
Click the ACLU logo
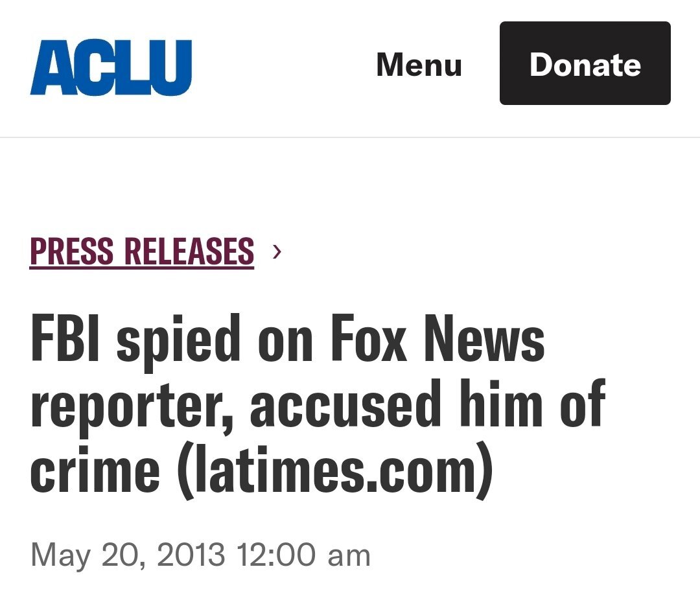click(111, 67)
